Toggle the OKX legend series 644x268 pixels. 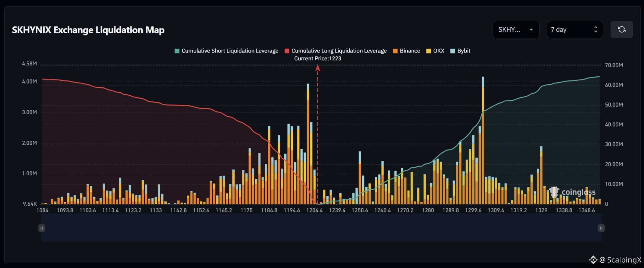[x=435, y=51]
